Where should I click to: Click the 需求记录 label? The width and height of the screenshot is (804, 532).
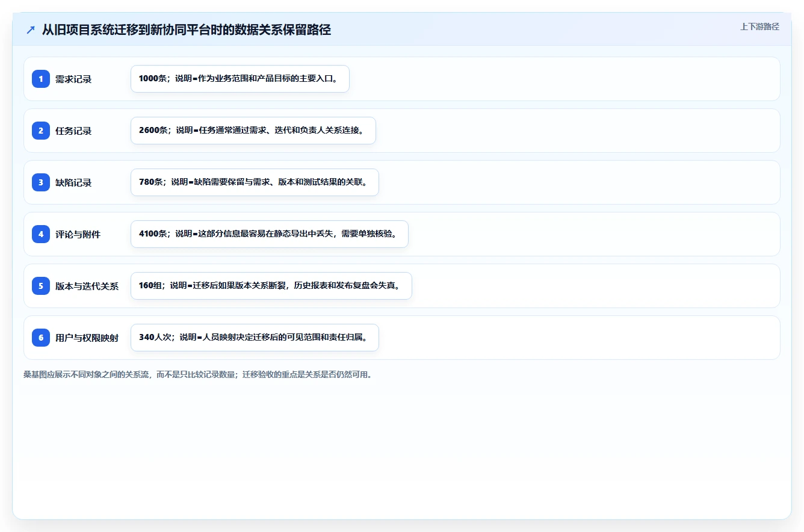click(73, 79)
